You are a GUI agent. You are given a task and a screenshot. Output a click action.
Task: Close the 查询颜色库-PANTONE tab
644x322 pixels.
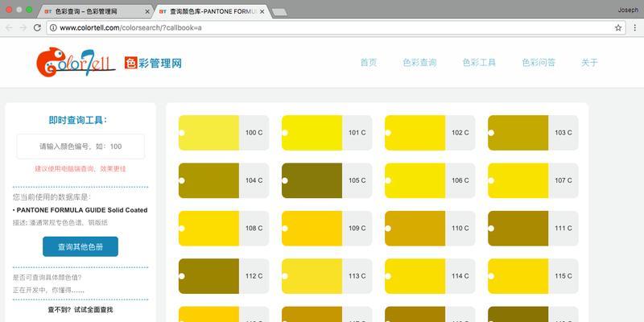click(262, 11)
